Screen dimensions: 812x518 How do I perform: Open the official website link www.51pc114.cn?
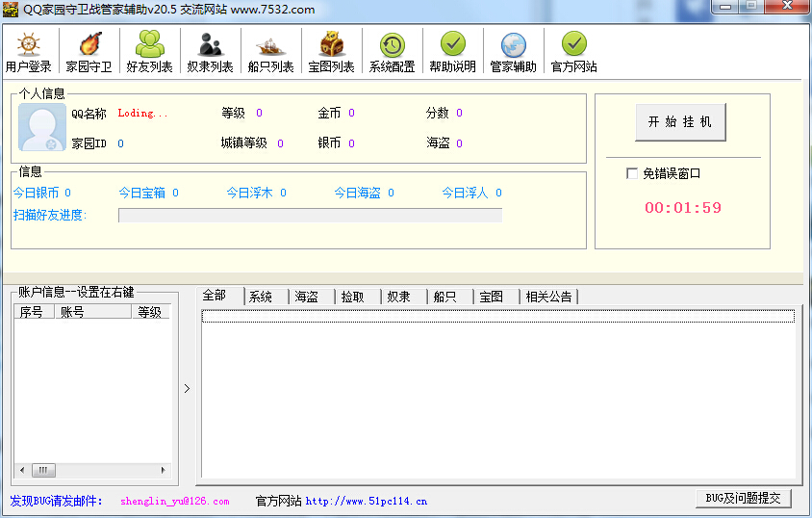pyautogui.click(x=366, y=501)
